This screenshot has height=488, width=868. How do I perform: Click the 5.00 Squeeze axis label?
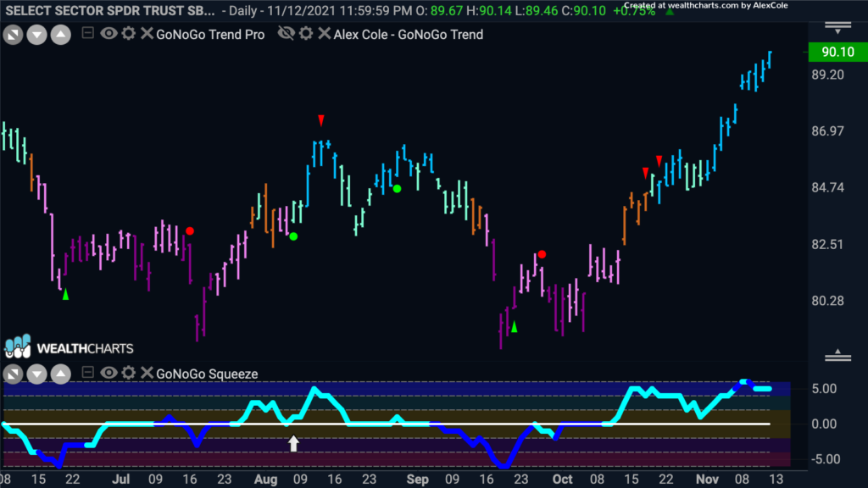pyautogui.click(x=824, y=389)
